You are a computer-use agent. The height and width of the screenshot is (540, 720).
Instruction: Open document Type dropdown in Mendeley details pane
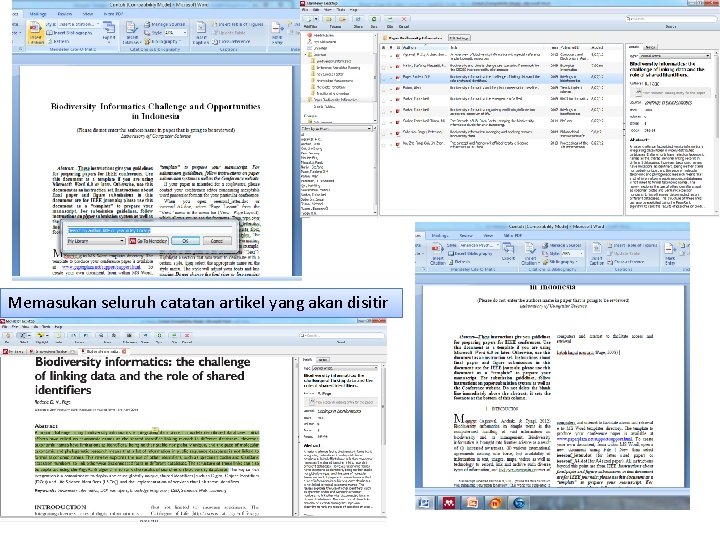coord(675,56)
